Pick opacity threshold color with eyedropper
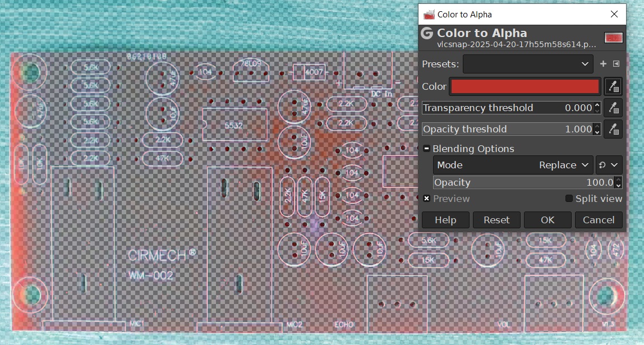Image resolution: width=644 pixels, height=345 pixels. click(613, 129)
